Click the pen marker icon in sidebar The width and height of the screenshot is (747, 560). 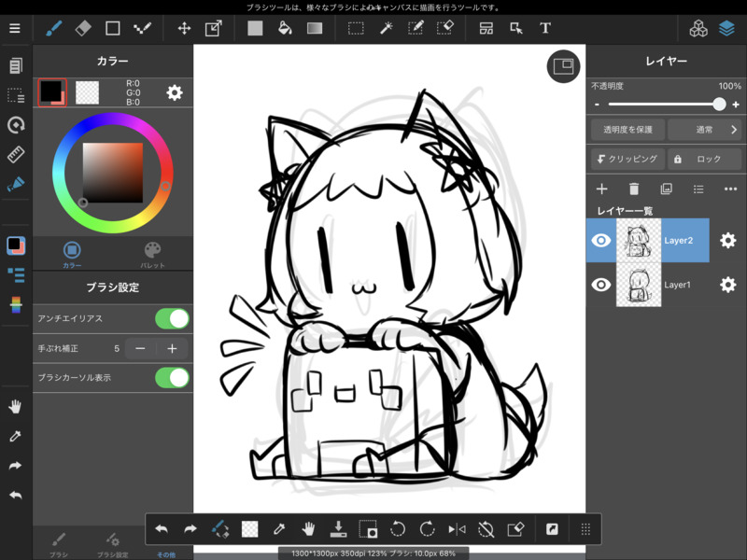[16, 184]
